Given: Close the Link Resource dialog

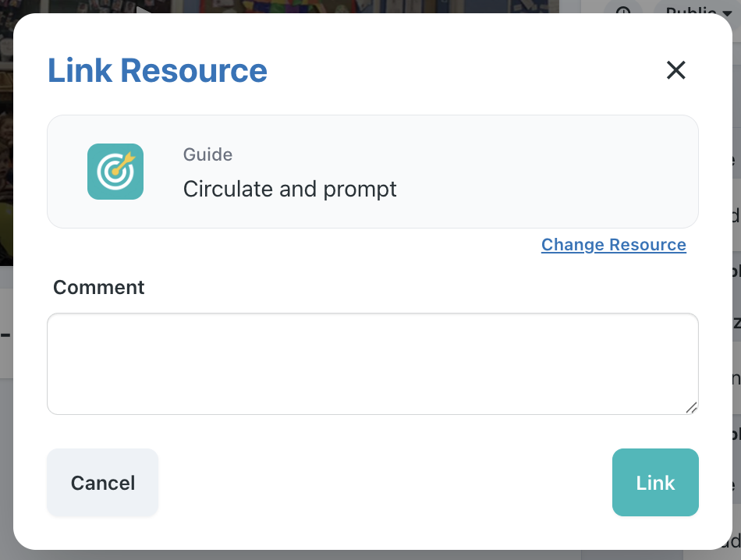Looking at the screenshot, I should (x=675, y=70).
